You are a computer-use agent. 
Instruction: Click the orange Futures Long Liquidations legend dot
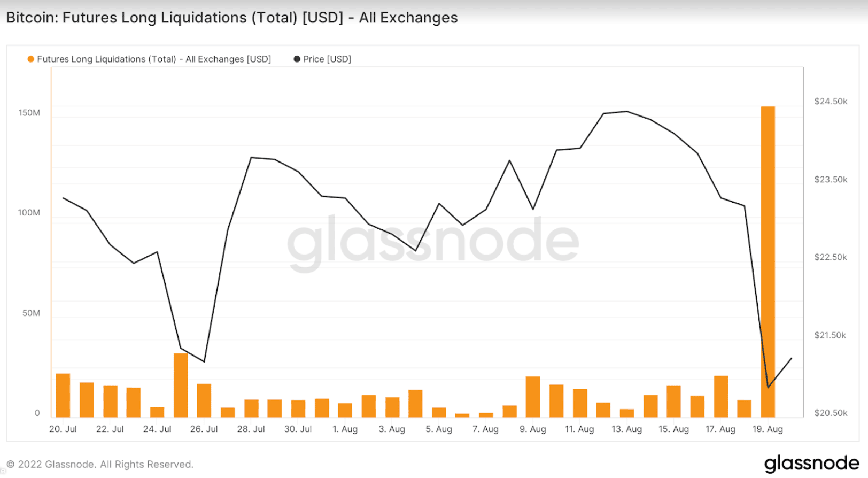31,59
